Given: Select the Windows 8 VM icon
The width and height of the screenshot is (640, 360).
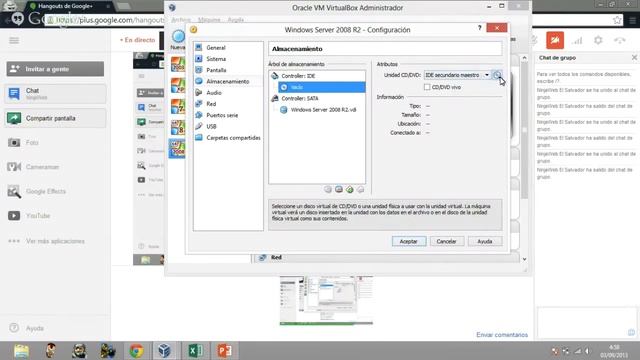Looking at the screenshot, I should pyautogui.click(x=178, y=128).
